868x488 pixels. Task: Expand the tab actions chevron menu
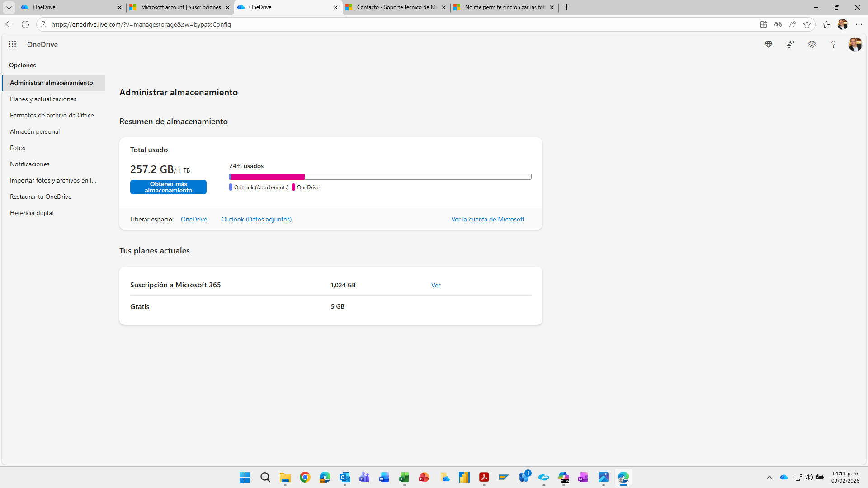pos(9,7)
